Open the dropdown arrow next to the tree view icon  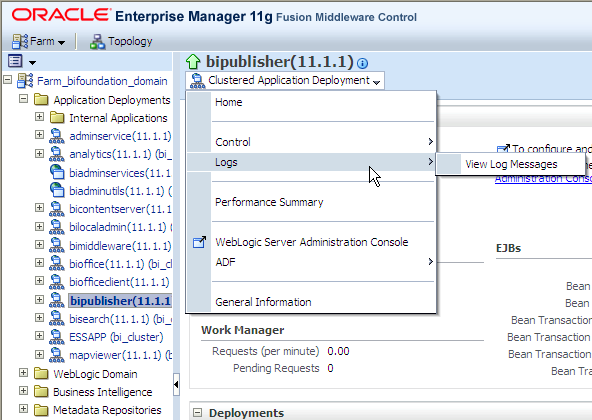(32, 62)
